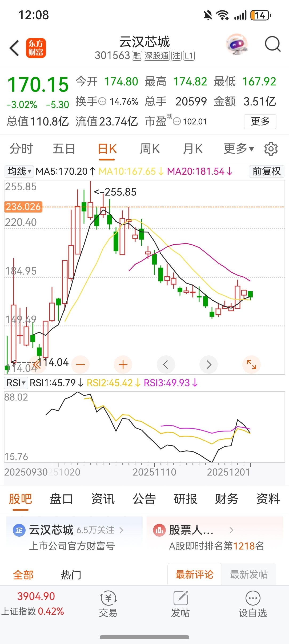Open the 资料 section tab
The image size is (289, 644).
[x=268, y=499]
